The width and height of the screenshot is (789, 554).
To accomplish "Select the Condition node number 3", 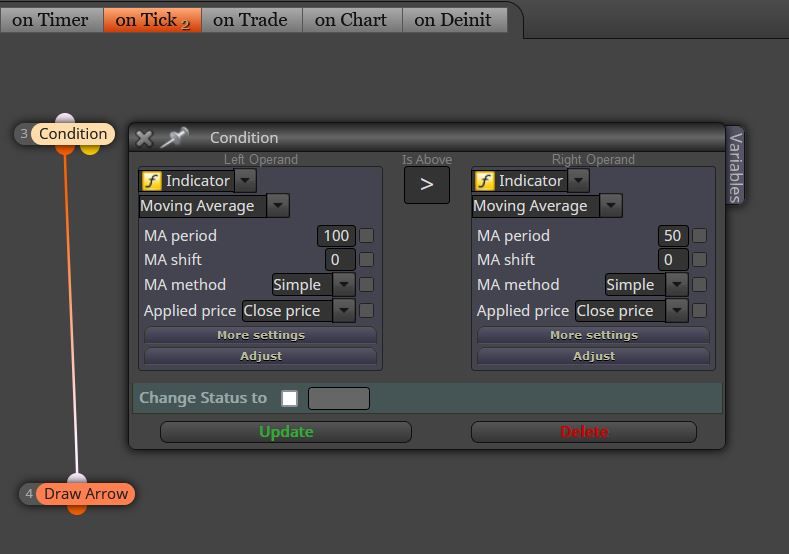I will point(73,134).
